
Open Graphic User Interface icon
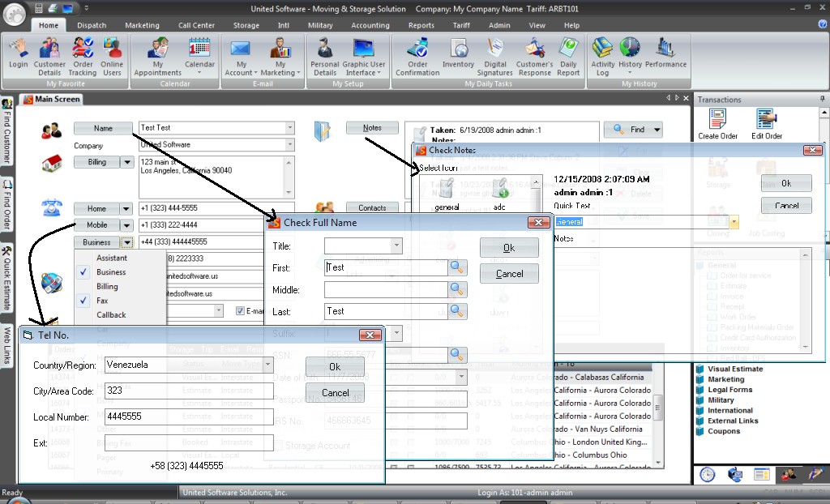(x=364, y=57)
